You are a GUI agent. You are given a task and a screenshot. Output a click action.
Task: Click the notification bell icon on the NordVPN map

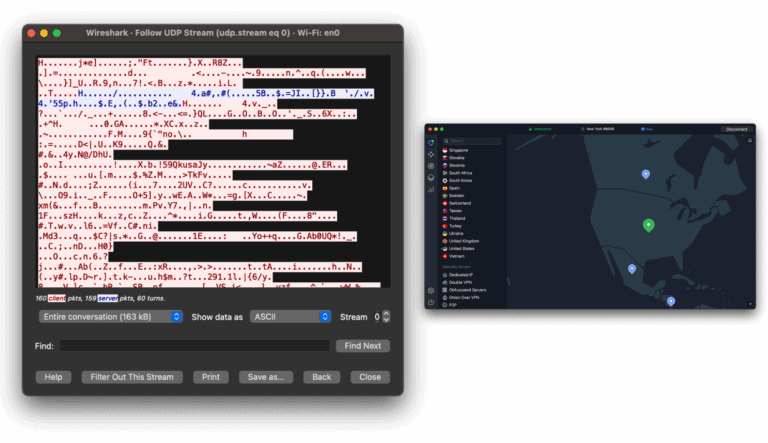(749, 141)
